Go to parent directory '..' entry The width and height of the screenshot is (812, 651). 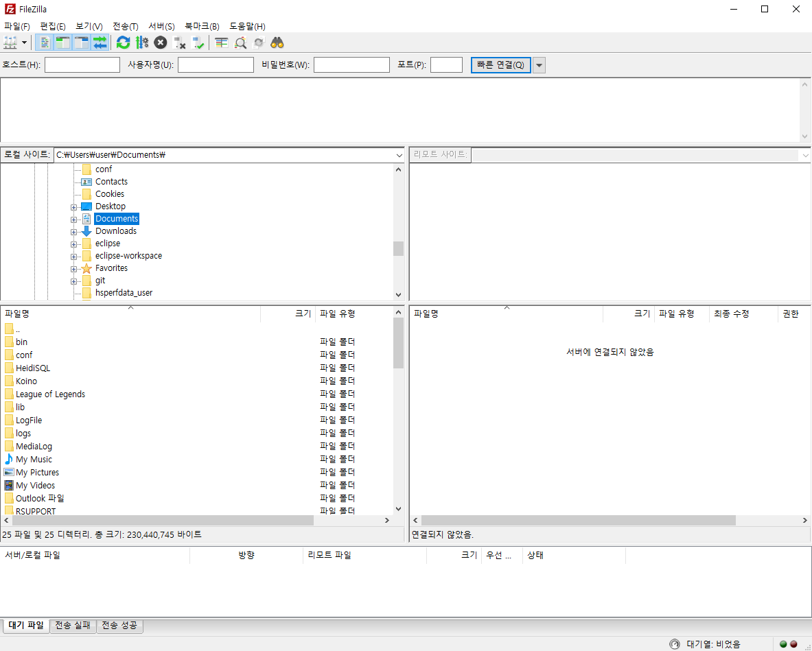pos(18,329)
